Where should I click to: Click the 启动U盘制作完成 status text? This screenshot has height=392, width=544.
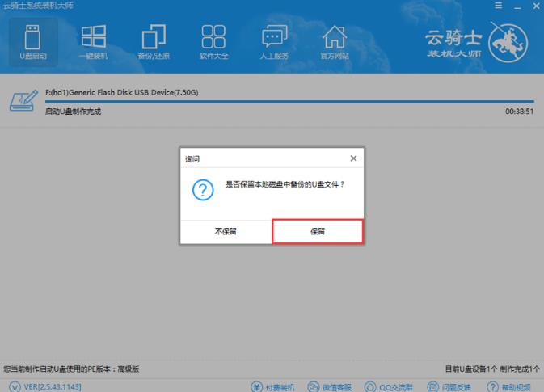click(x=74, y=112)
